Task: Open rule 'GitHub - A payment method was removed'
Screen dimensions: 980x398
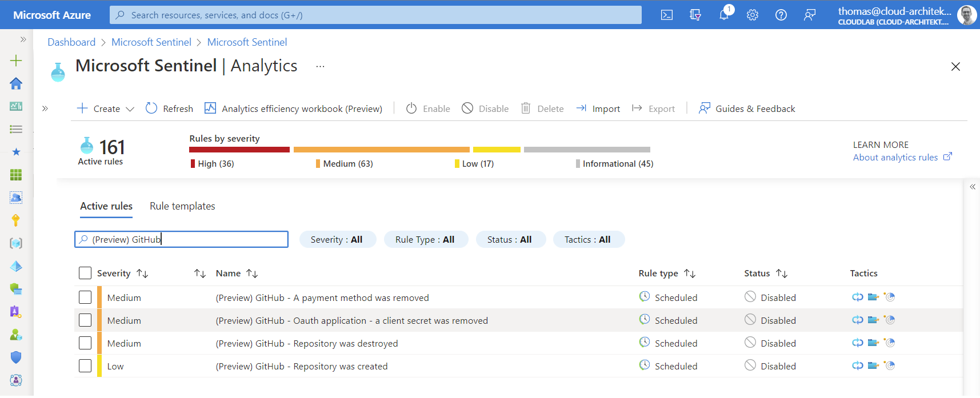Action: click(322, 298)
